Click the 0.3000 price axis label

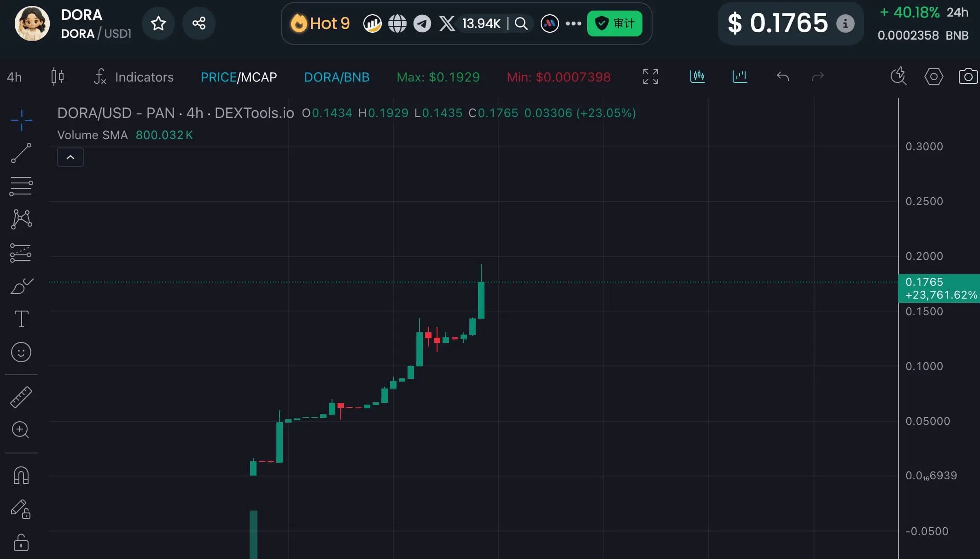924,147
